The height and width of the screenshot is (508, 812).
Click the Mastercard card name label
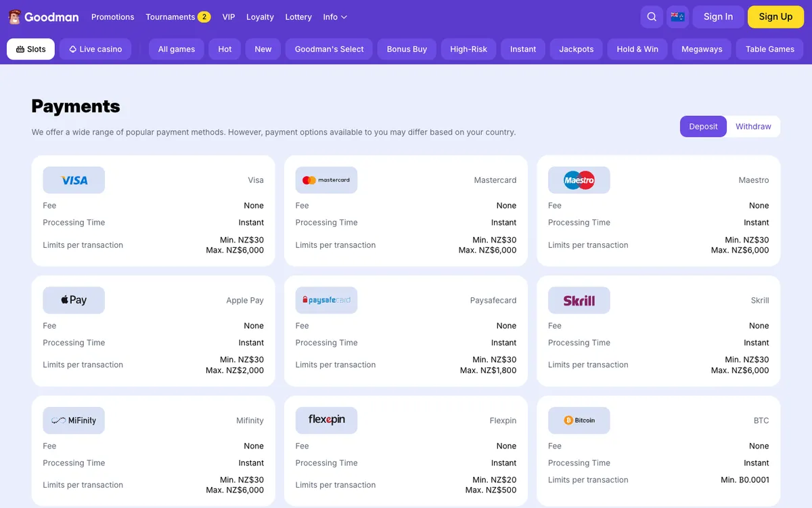pyautogui.click(x=495, y=180)
